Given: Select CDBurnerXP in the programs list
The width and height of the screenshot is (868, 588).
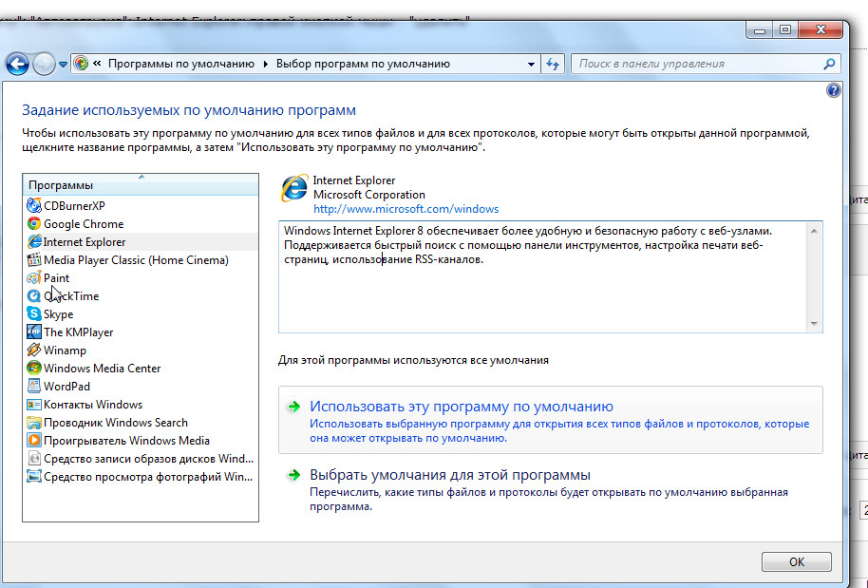Looking at the screenshot, I should coord(141,206).
